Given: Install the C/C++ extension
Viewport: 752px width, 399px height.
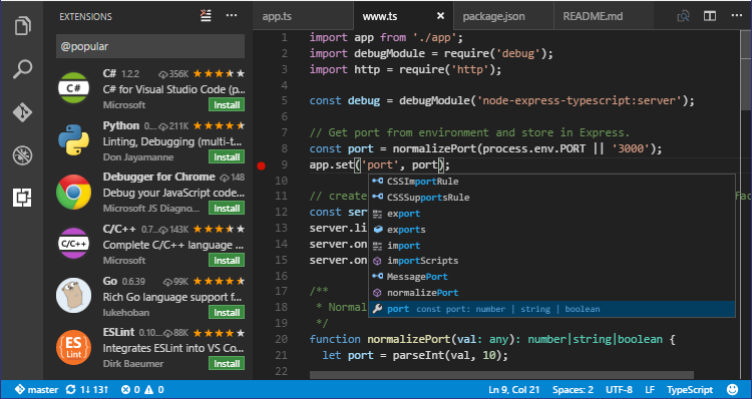Looking at the screenshot, I should coord(226,260).
